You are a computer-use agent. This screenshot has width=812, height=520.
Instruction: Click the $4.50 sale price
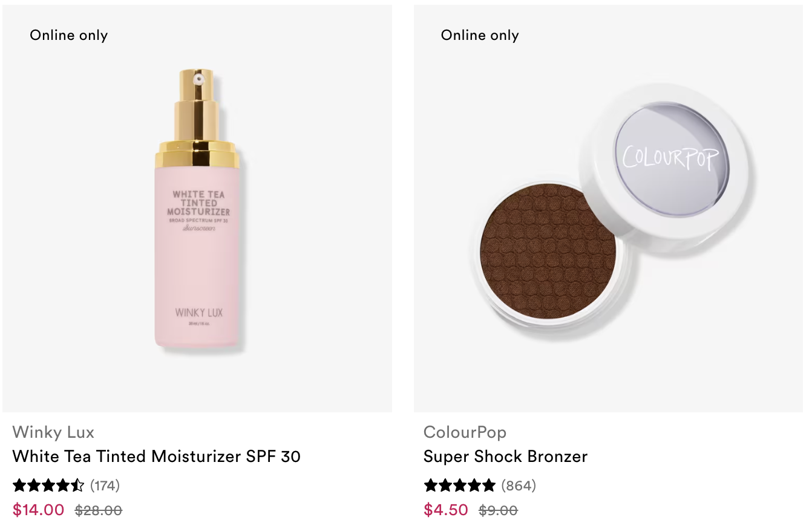446,510
